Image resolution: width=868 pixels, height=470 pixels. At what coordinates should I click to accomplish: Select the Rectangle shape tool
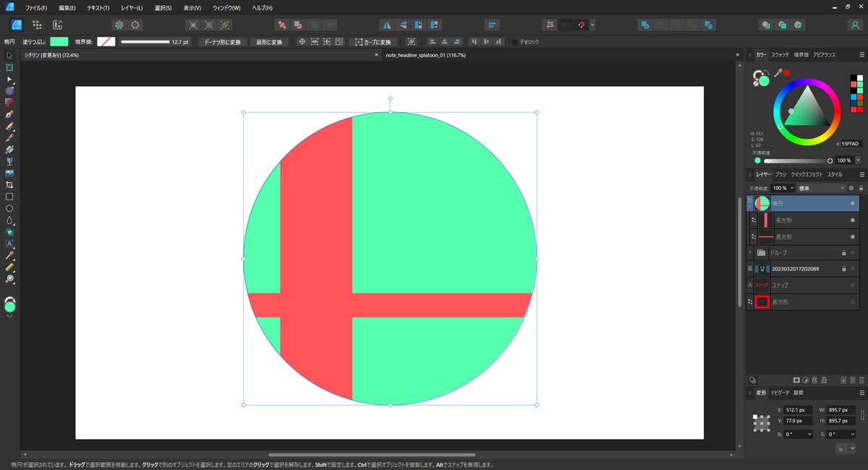click(x=9, y=197)
